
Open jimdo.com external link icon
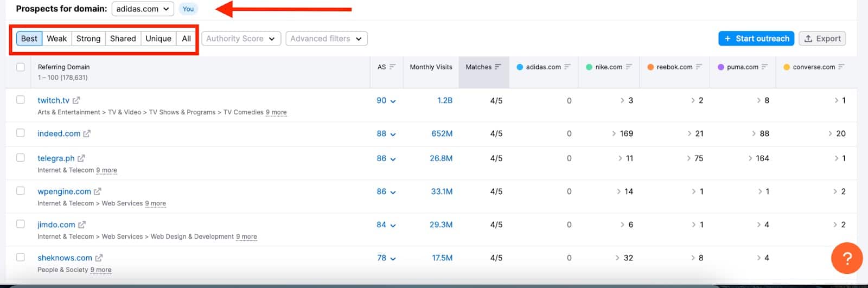tap(82, 225)
